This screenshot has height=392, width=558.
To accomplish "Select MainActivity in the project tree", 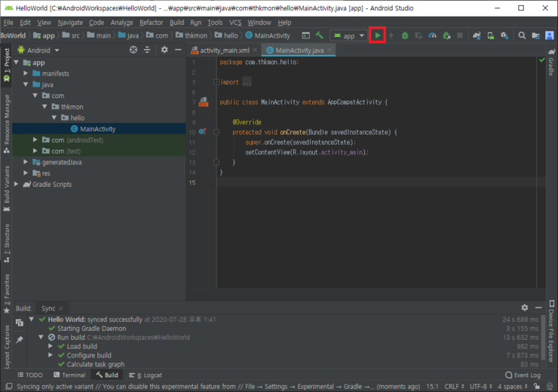I will coord(97,129).
